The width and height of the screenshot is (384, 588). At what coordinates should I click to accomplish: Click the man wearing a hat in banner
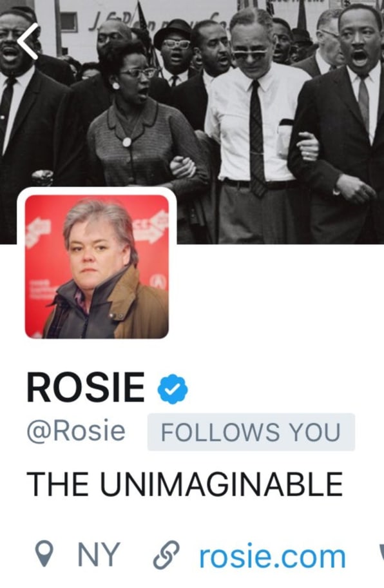coord(175,52)
